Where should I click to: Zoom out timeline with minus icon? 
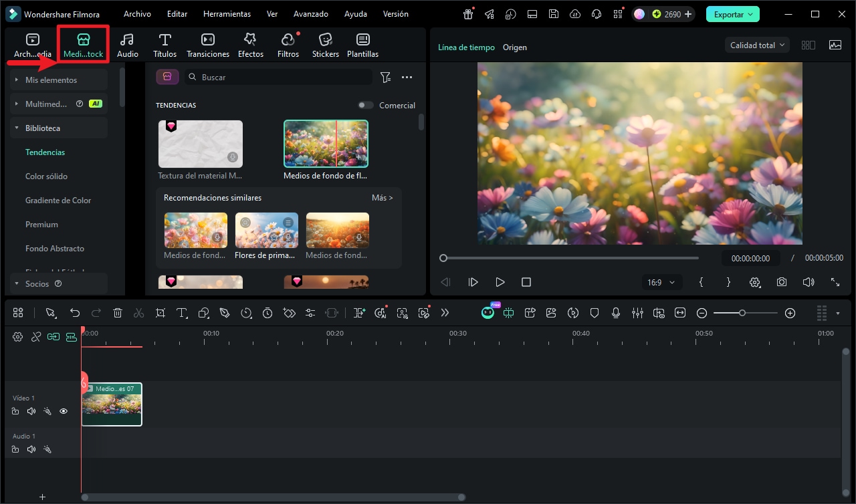coord(702,313)
